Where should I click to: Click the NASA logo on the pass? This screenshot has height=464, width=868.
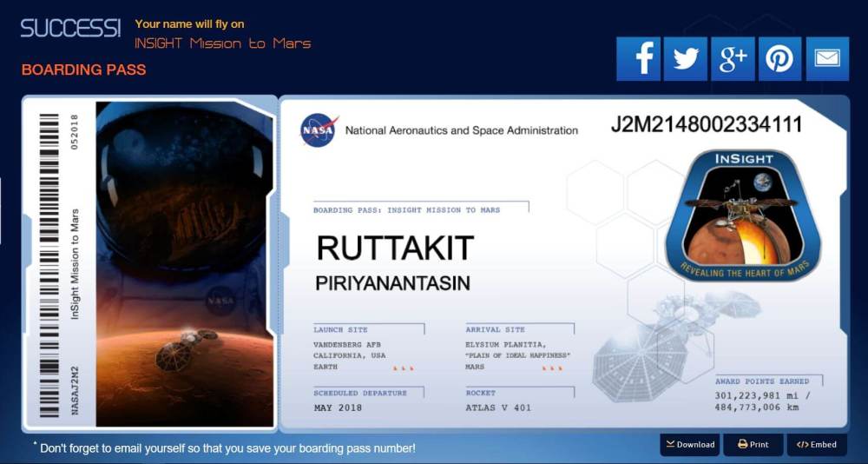[319, 130]
